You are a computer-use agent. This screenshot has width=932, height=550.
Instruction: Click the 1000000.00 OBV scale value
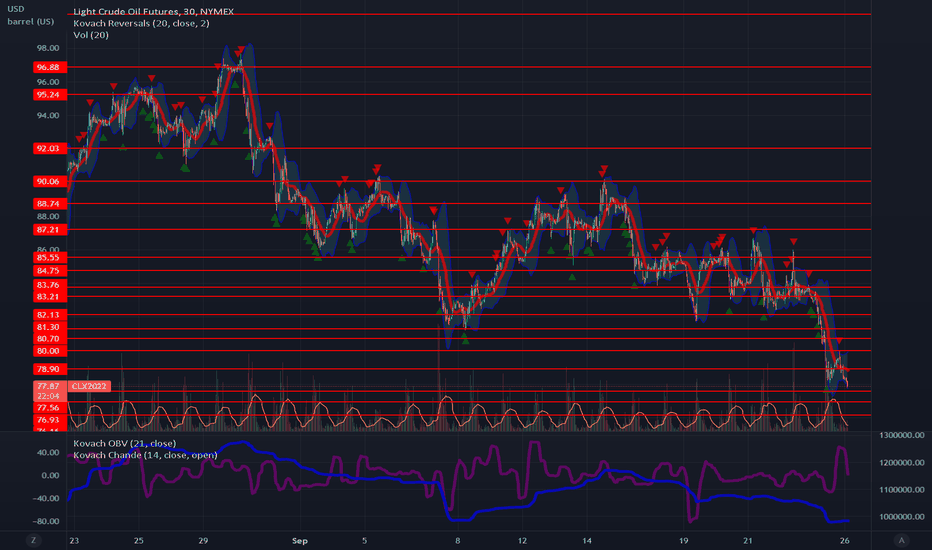point(902,517)
